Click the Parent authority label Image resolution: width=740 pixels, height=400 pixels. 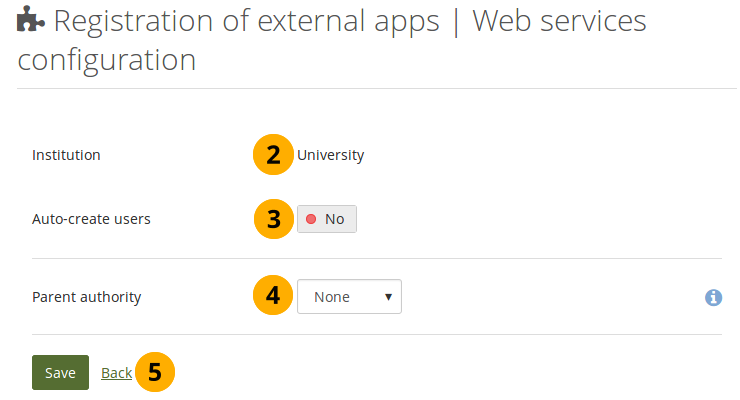(x=86, y=297)
